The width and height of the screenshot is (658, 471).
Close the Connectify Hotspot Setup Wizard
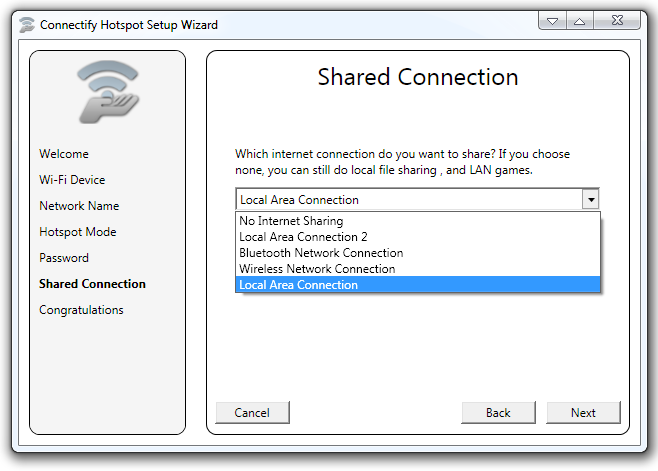(x=617, y=21)
